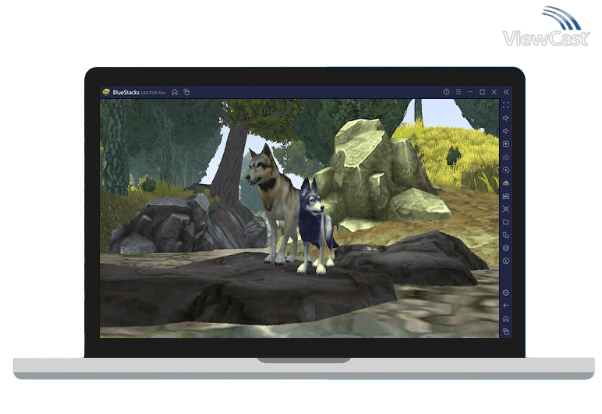Click the square play-box sidebar icon
602x414 pixels.
tap(506, 144)
